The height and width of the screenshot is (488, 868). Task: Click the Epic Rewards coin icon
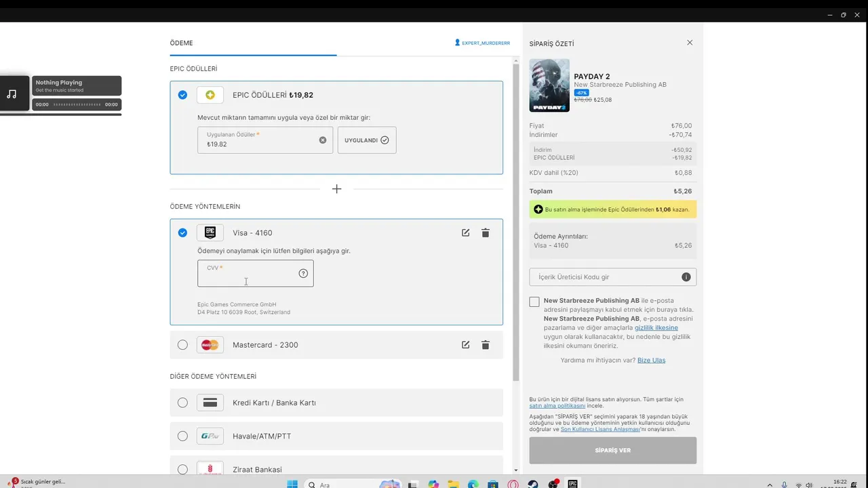[x=210, y=95]
